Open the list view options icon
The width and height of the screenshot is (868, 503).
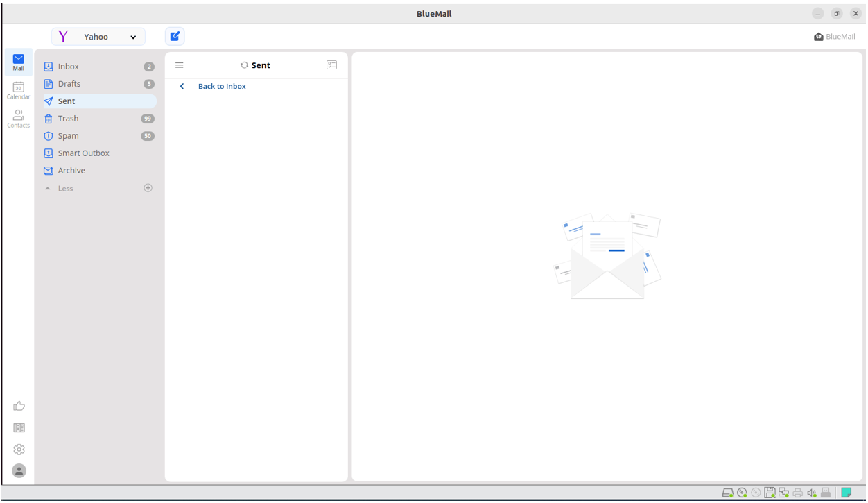pyautogui.click(x=331, y=65)
